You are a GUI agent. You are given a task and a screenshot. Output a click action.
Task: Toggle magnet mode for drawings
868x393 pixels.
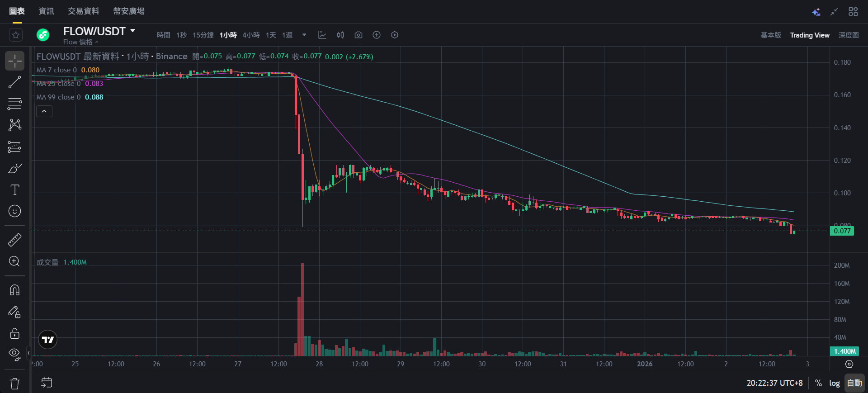click(14, 290)
